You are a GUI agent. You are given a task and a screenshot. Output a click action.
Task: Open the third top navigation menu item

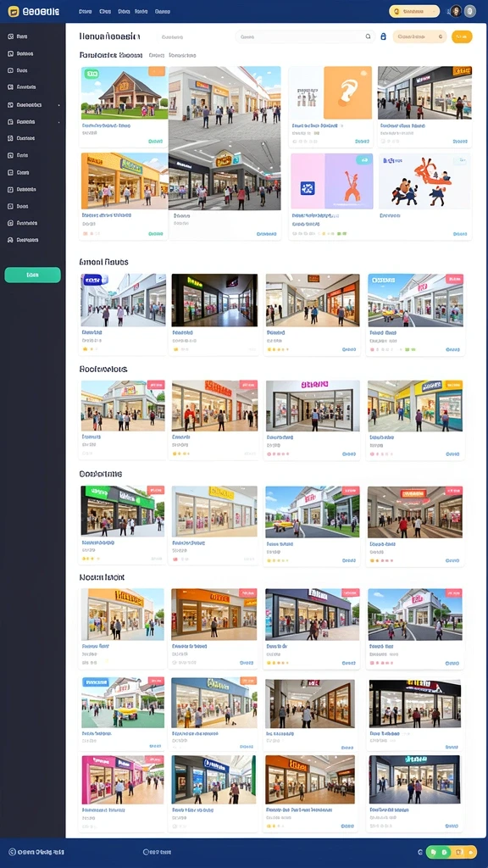124,11
